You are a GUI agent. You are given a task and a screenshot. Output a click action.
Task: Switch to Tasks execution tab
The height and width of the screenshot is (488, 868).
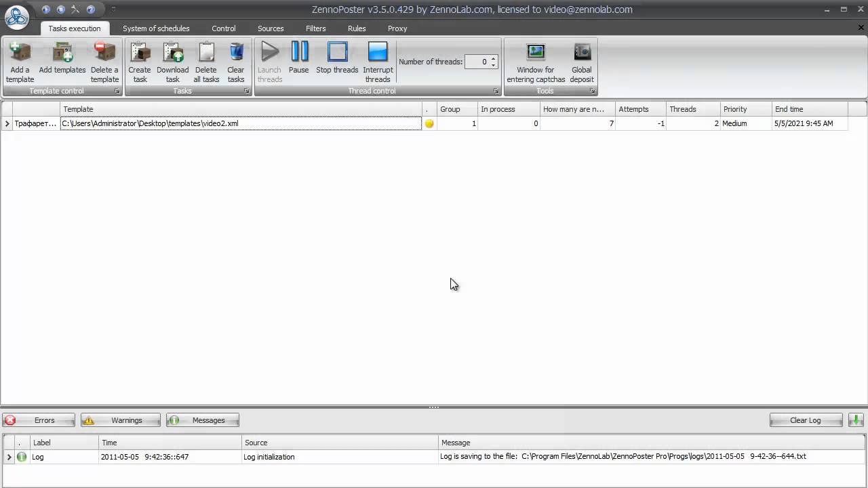pyautogui.click(x=75, y=28)
